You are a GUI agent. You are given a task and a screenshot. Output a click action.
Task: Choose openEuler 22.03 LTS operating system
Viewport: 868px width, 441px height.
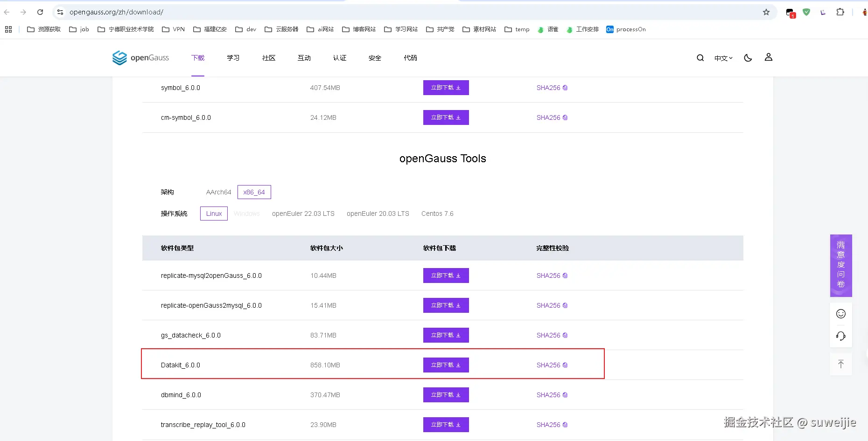pyautogui.click(x=303, y=214)
